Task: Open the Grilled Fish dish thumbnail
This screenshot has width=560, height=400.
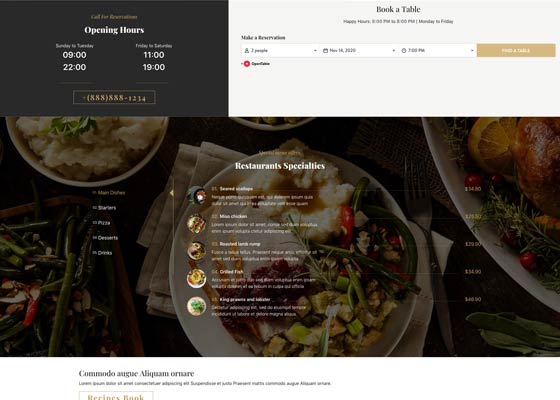Action: pos(196,279)
